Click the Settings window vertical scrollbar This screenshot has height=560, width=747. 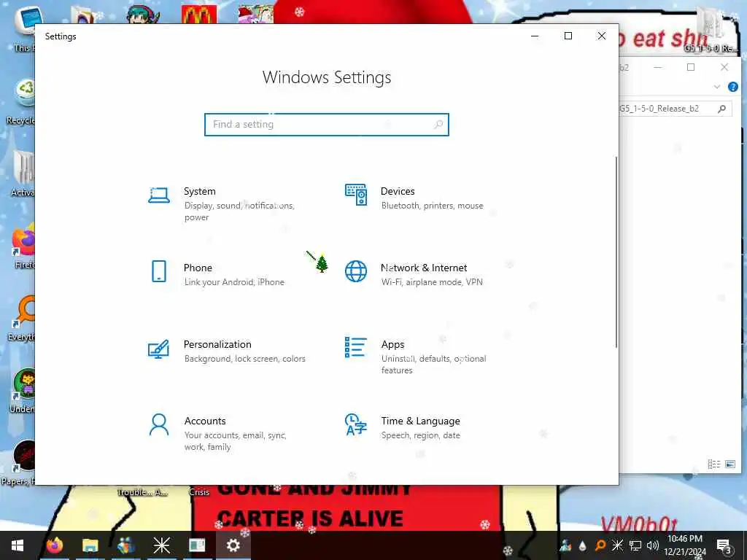click(616, 252)
